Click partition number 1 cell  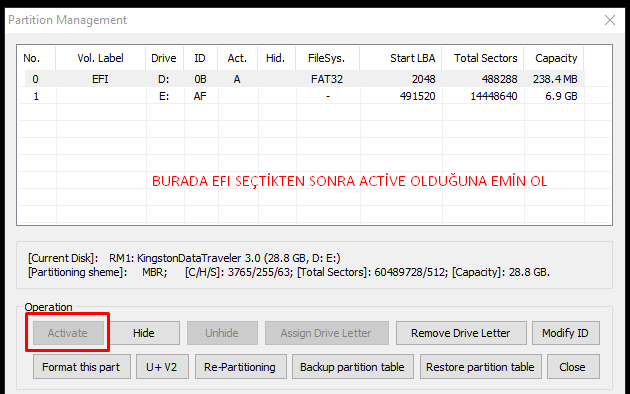click(36, 96)
